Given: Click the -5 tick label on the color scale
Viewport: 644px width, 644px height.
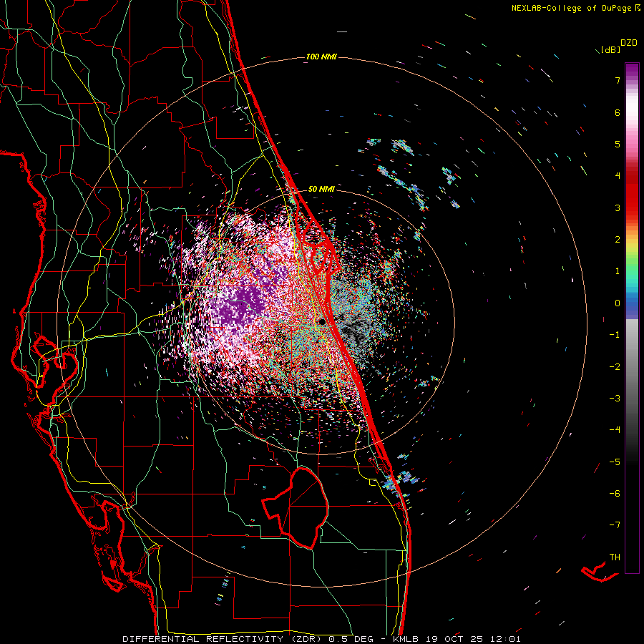Looking at the screenshot, I should 615,462.
